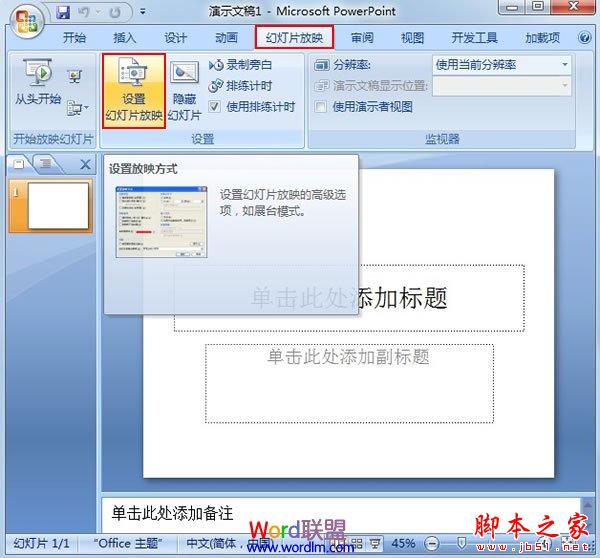The image size is (600, 558).
Task: Start slideshow from current slide icon
Action: pos(75,76)
